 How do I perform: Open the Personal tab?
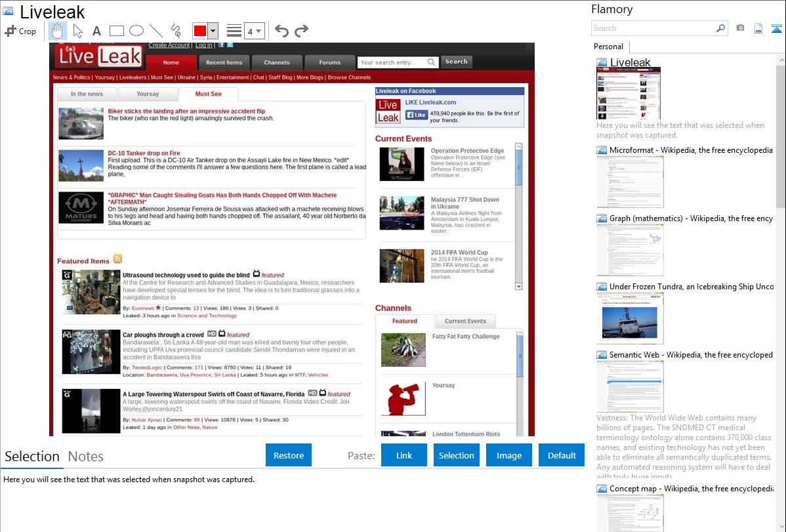[608, 47]
